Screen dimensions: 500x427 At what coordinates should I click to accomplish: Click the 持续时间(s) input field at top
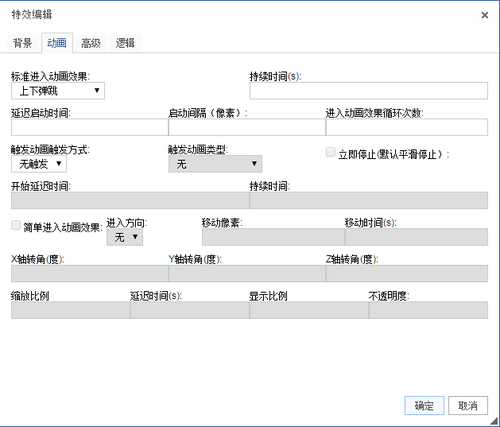pyautogui.click(x=369, y=91)
